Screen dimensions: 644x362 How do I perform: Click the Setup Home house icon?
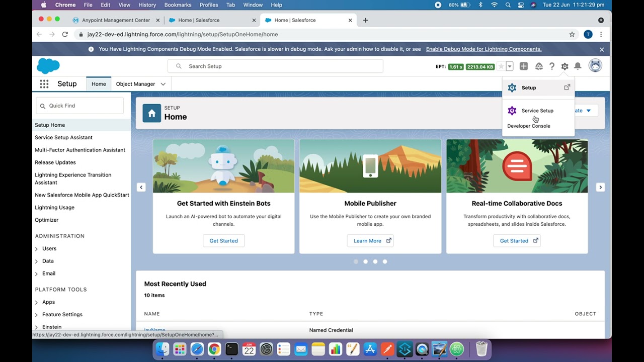point(152,113)
